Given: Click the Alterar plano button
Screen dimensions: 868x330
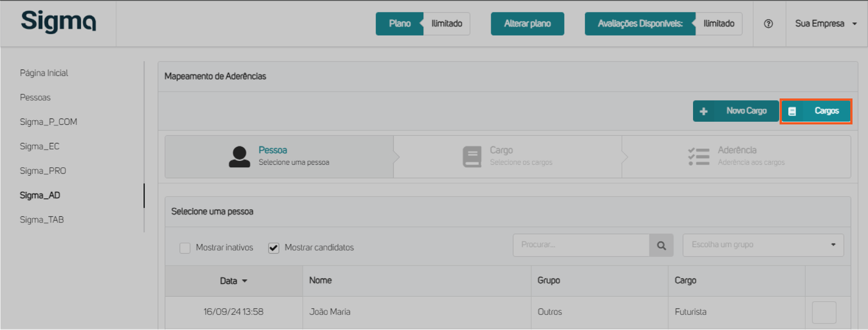Looking at the screenshot, I should click(527, 24).
